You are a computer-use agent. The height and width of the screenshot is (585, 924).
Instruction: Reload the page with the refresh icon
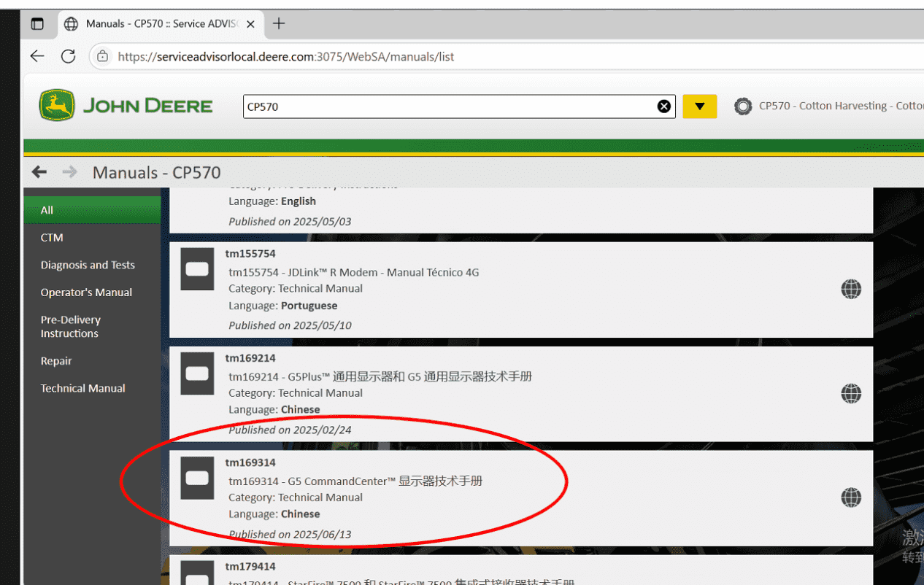pos(69,56)
